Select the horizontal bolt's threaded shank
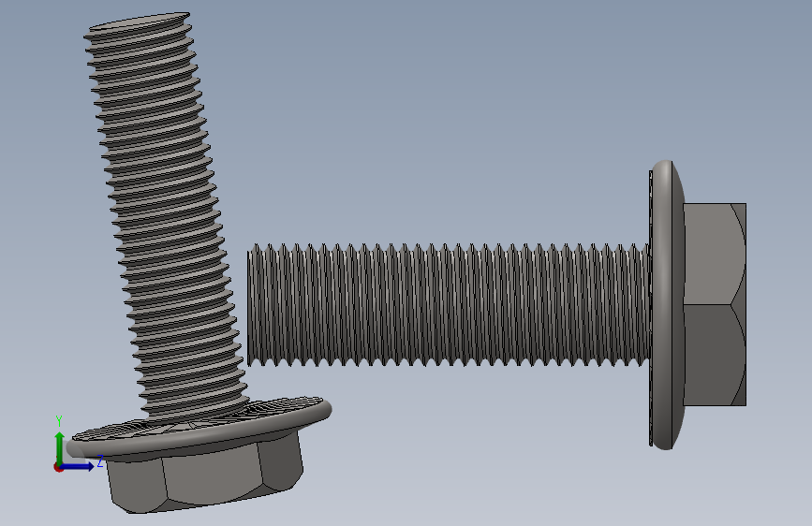The image size is (812, 526). click(x=449, y=305)
